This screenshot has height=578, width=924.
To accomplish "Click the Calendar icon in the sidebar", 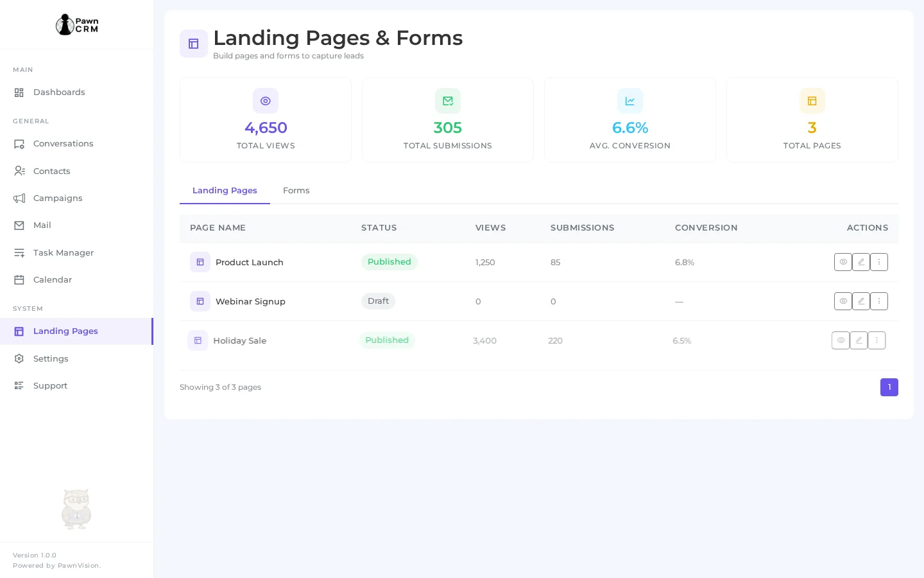I will click(x=19, y=279).
